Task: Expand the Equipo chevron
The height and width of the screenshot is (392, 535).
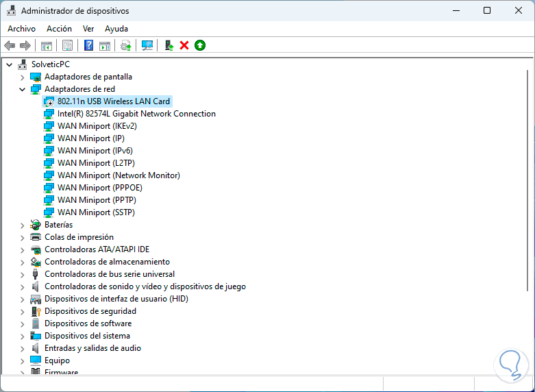Action: pyautogui.click(x=22, y=360)
